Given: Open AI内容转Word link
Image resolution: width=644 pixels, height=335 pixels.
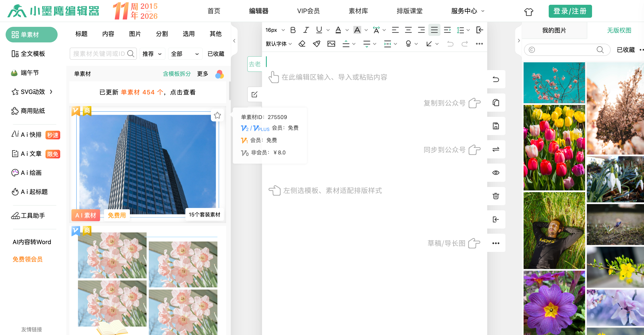Looking at the screenshot, I should click(32, 242).
